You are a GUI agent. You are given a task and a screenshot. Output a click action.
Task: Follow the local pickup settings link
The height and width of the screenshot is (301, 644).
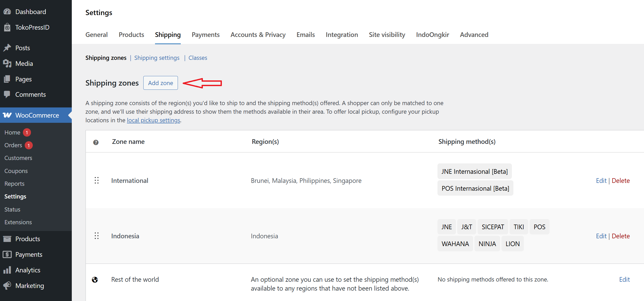(153, 120)
